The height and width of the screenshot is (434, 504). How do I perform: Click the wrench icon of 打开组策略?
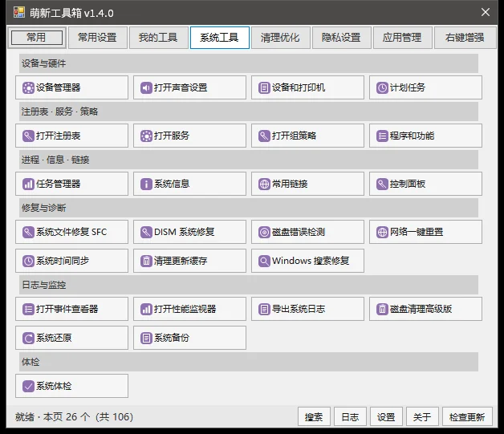click(264, 136)
